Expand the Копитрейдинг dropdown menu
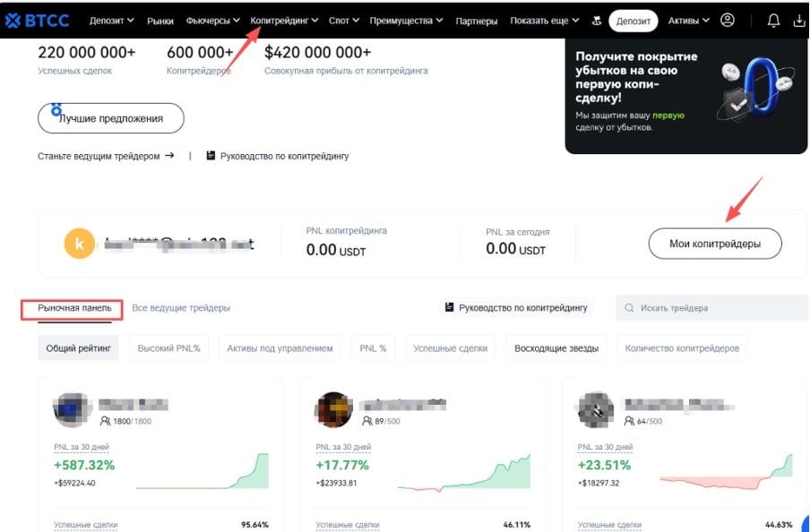 tap(284, 20)
